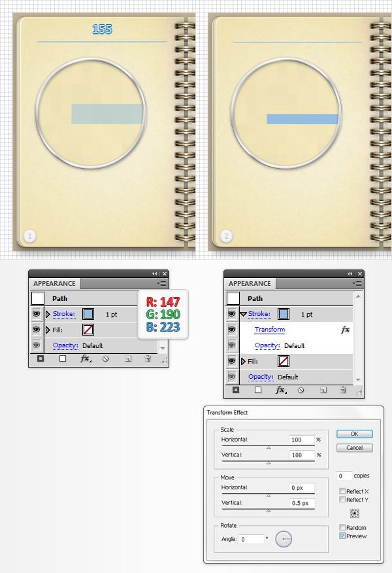Uncheck the Preview checkbox
Viewport: 392px width, 573px height.
(x=343, y=536)
